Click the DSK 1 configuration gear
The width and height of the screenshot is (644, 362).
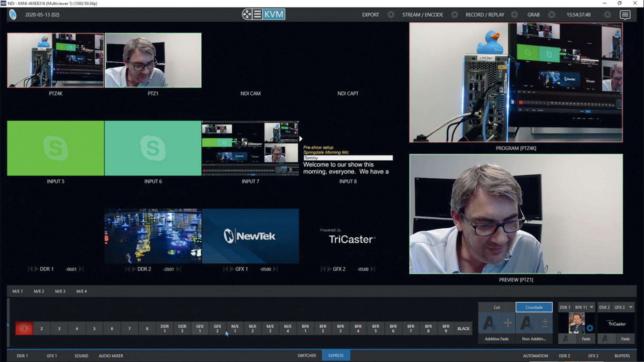(x=590, y=328)
